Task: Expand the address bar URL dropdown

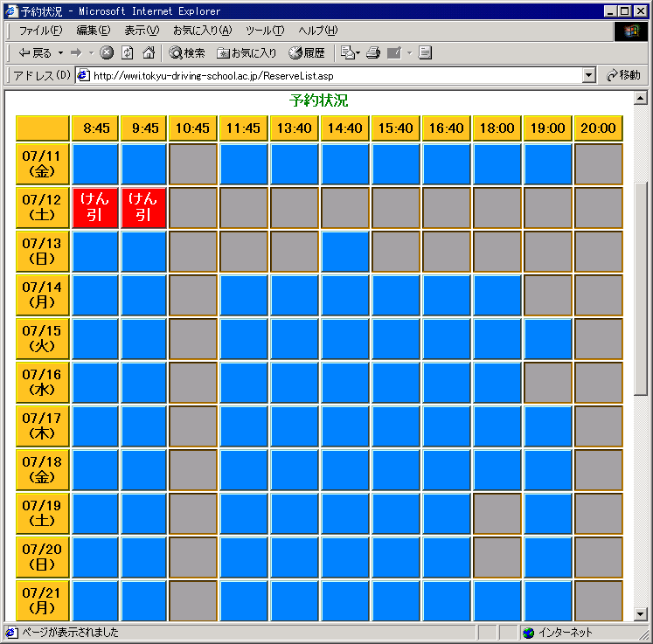Action: point(589,75)
